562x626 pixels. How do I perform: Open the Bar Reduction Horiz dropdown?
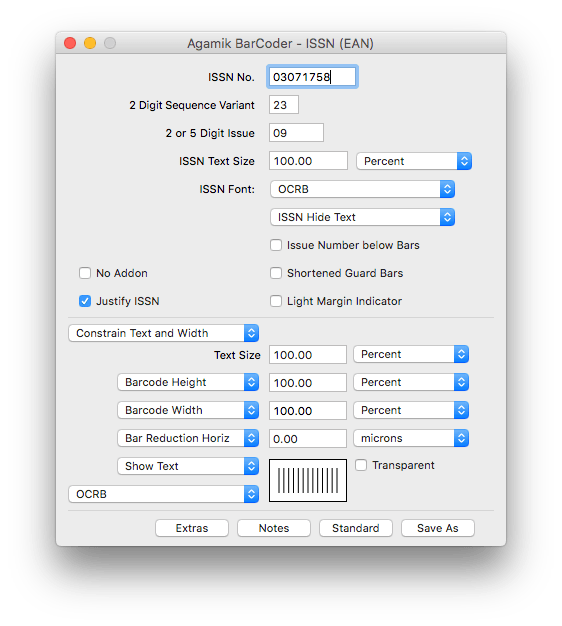(x=188, y=438)
